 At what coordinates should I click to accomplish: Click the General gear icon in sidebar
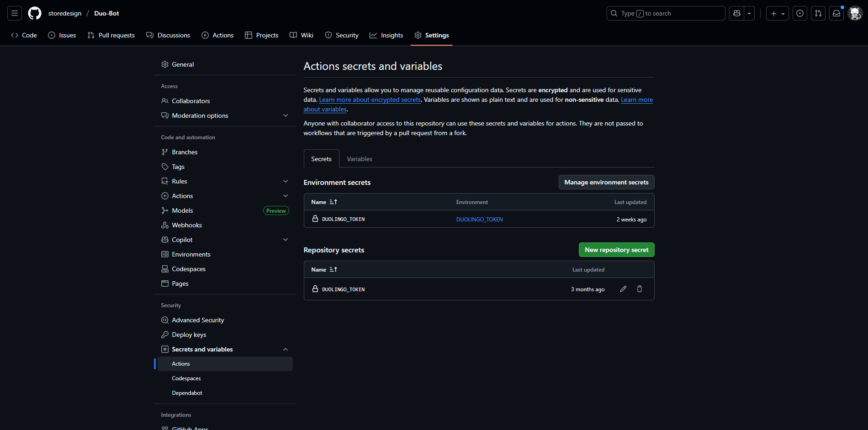point(165,64)
